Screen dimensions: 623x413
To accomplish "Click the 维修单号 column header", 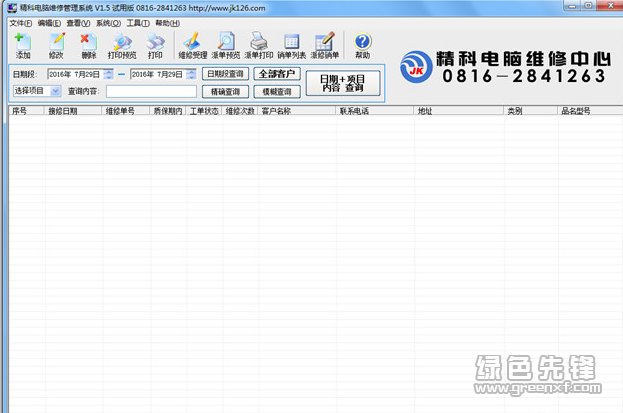I will (125, 111).
